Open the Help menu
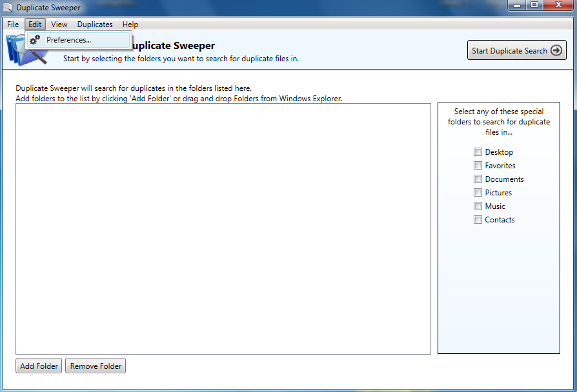This screenshot has height=392, width=577. pos(130,24)
